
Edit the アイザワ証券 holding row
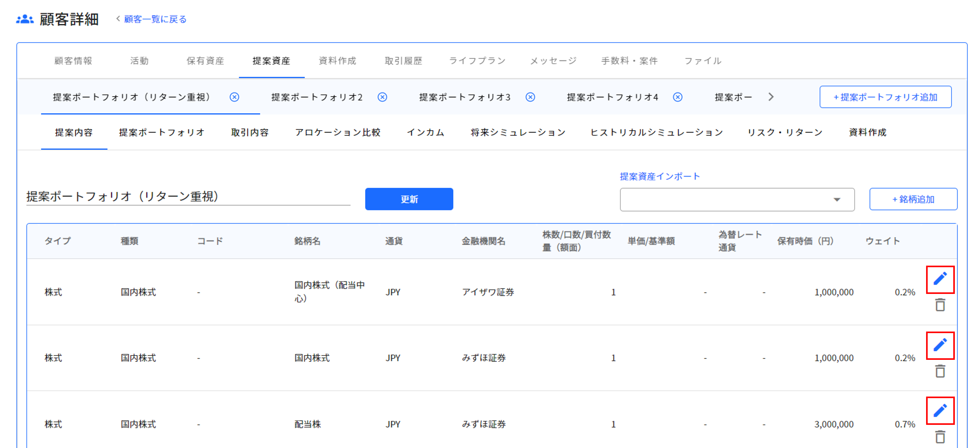click(x=940, y=279)
